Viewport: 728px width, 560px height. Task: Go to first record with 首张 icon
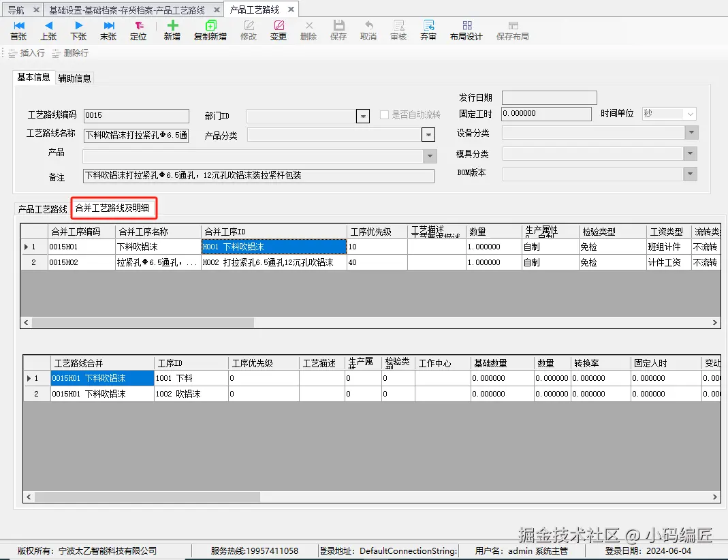[18, 31]
